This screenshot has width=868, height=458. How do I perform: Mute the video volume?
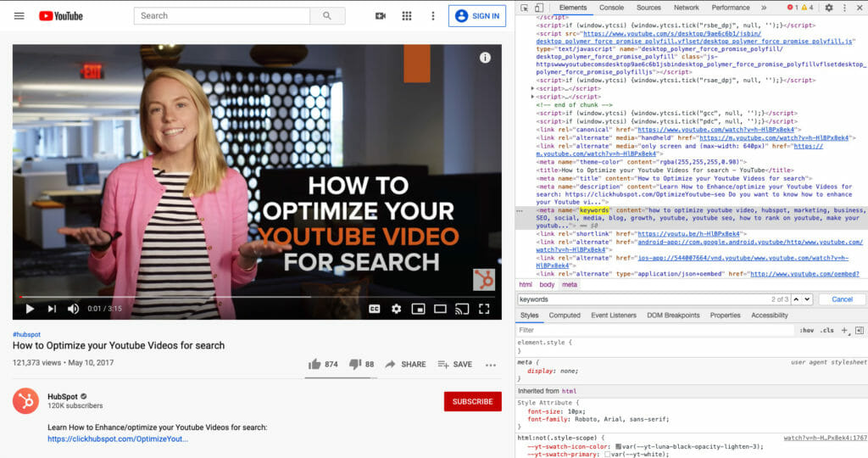pos(73,309)
